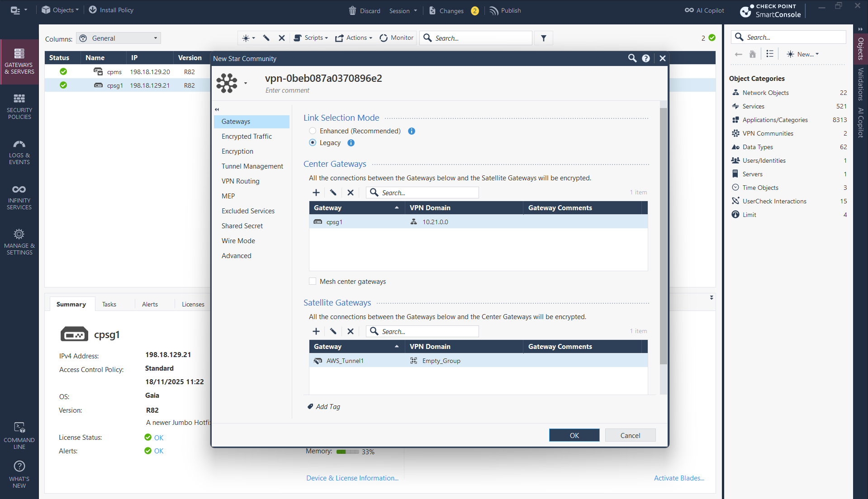Confirm the dialog with OK
Screen dimensions: 868x499
point(574,435)
